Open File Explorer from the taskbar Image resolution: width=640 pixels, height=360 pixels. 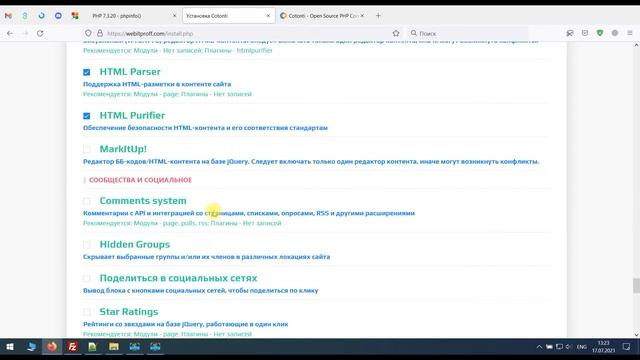[113, 347]
